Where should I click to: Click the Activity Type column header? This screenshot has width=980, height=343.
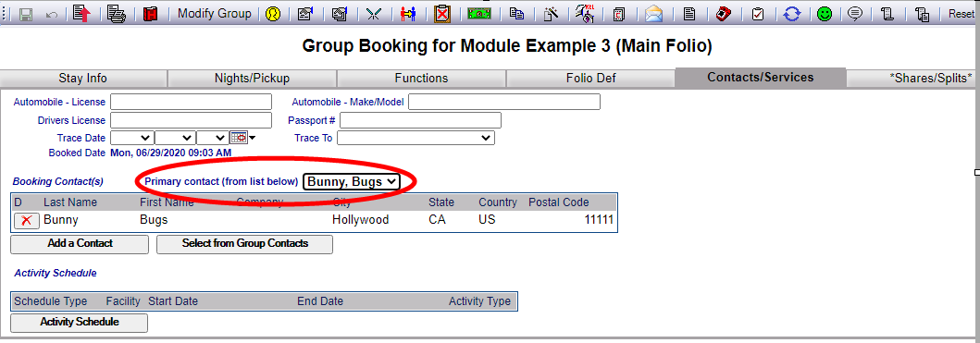[x=479, y=301]
